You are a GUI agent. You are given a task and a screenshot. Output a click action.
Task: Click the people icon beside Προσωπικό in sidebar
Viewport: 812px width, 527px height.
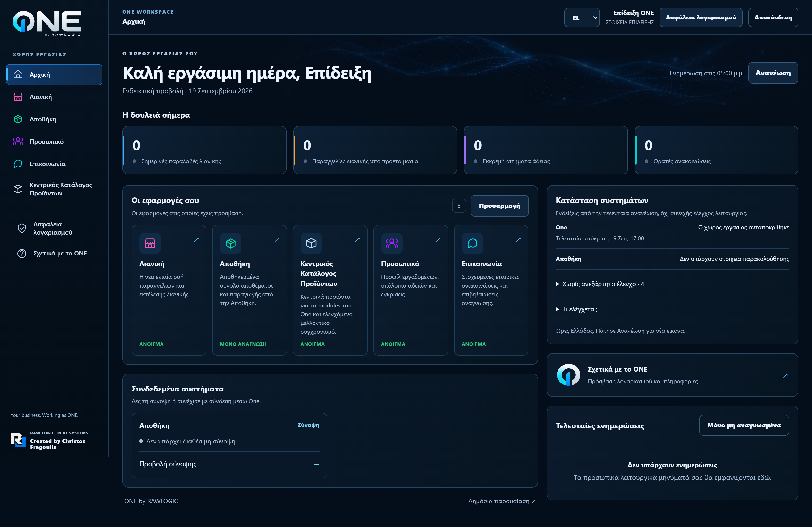[18, 141]
